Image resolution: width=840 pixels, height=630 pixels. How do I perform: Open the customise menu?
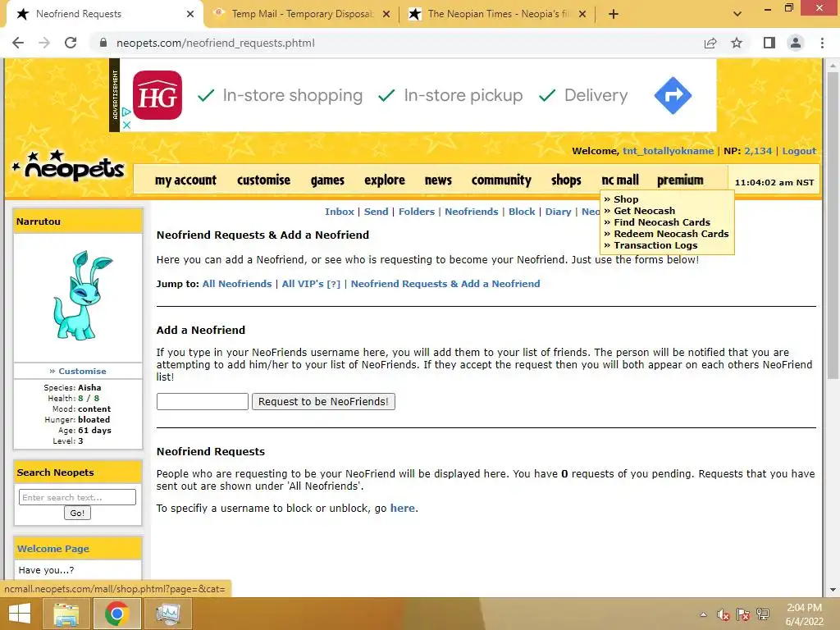pos(263,180)
